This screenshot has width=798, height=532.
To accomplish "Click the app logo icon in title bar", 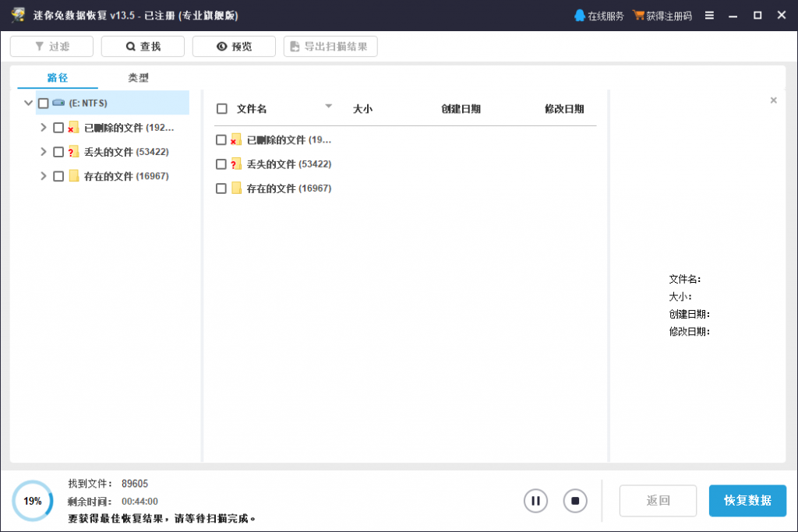I will tap(19, 16).
